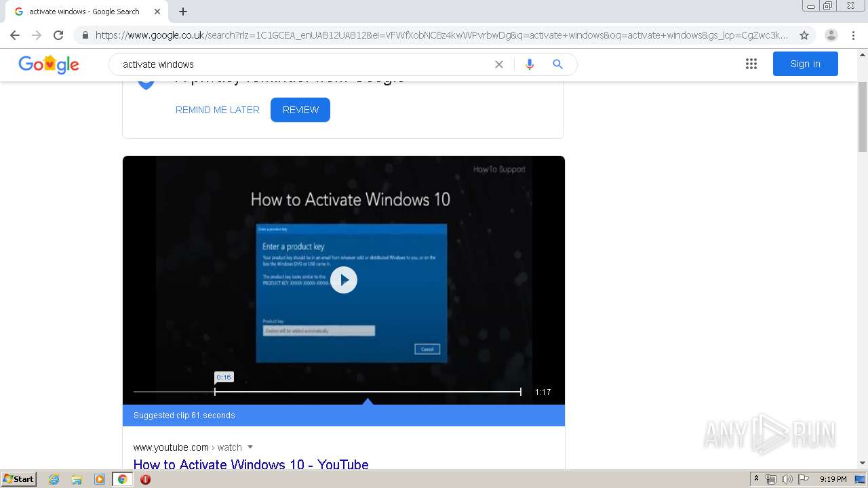Click the 'HowTo Support' video watermark text
868x488 pixels.
point(499,169)
